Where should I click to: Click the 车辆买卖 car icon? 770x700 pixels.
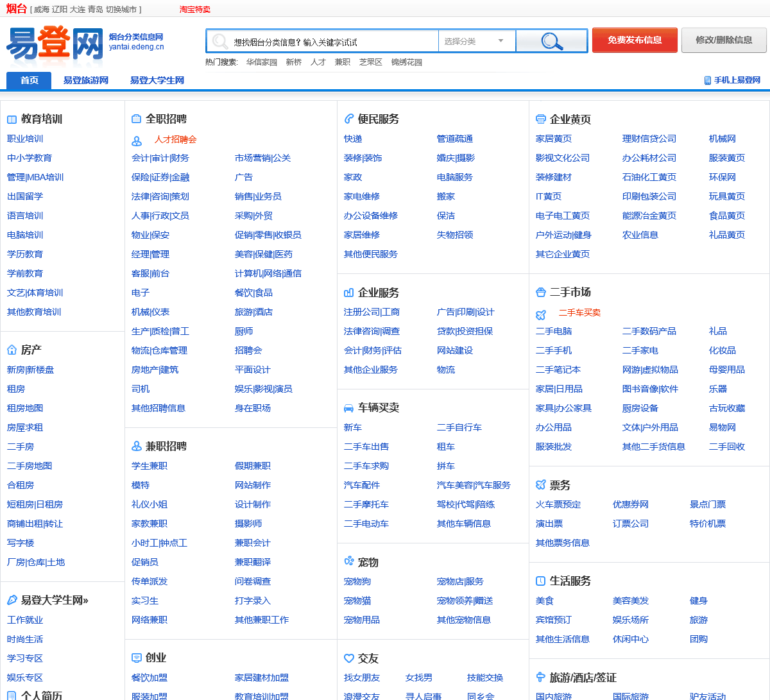(x=348, y=407)
